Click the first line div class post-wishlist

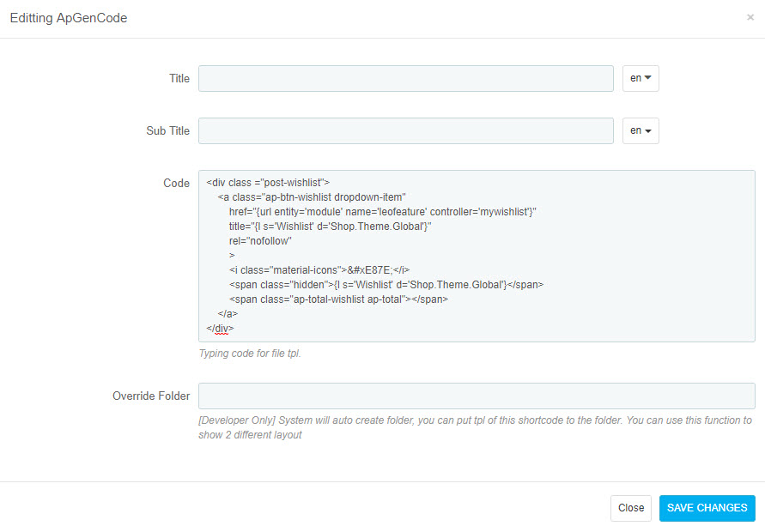(x=268, y=183)
